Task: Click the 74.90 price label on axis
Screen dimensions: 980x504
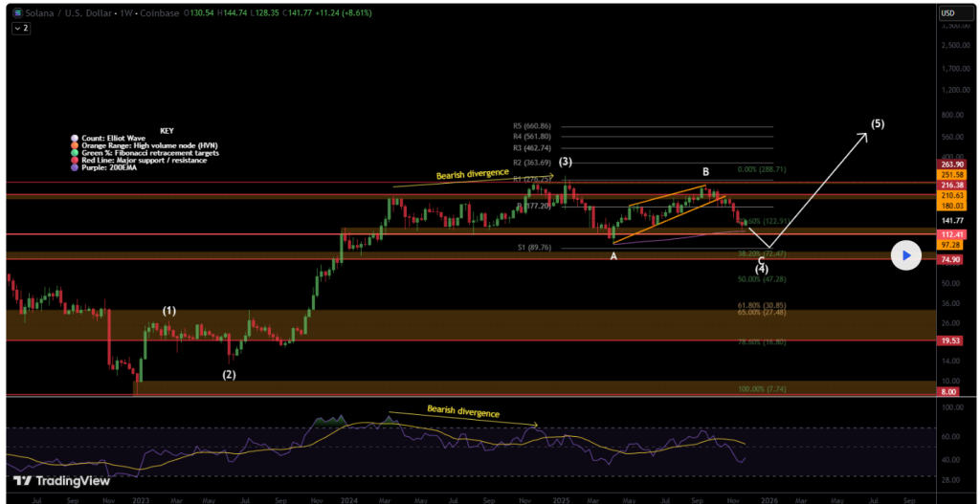Action: click(x=949, y=259)
